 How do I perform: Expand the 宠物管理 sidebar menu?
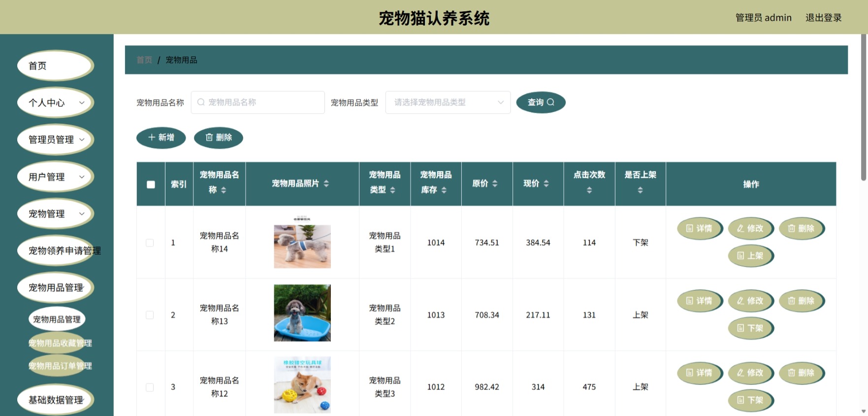coord(56,213)
